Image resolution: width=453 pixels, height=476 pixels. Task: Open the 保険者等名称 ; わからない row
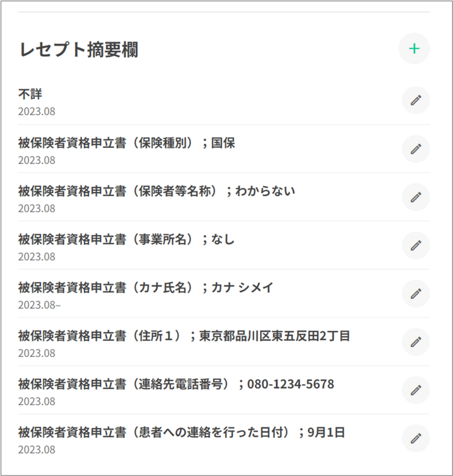pos(157,191)
